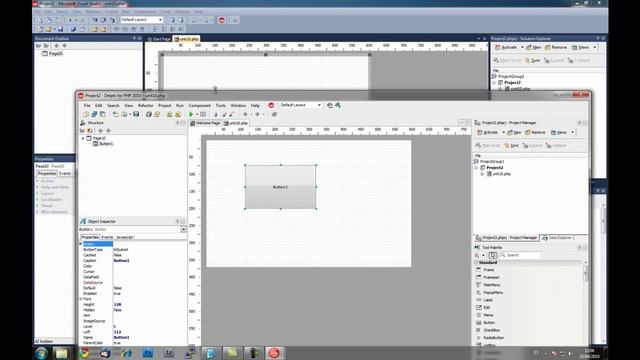Viewport: 640px width, 360px height.
Task: Click the first icon in Delphi second toolbar row
Action: [86, 115]
